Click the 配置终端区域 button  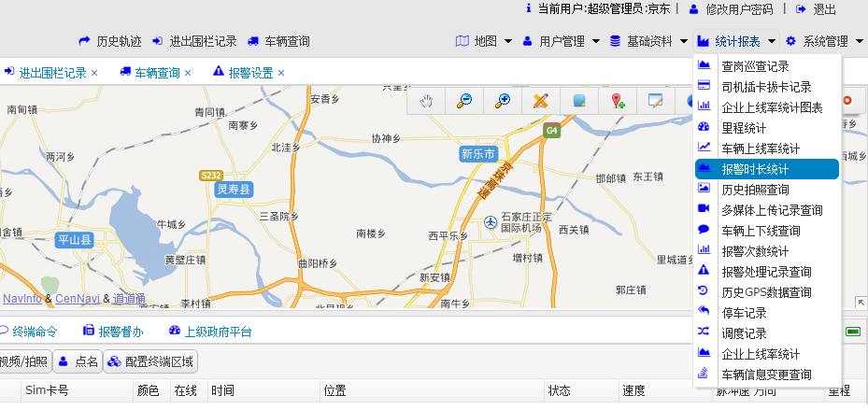tap(150, 362)
